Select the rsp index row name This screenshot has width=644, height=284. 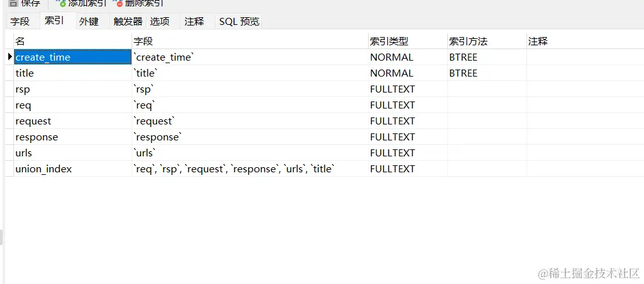[x=72, y=89]
